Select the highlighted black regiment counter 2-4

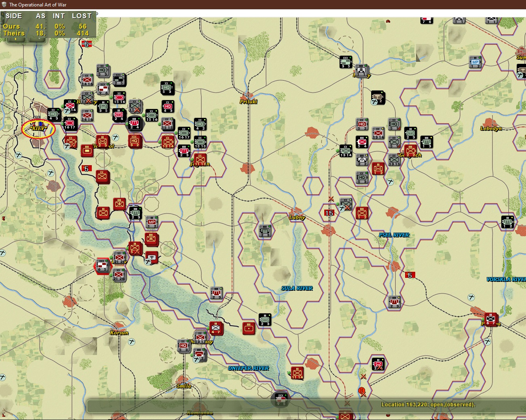135,123
